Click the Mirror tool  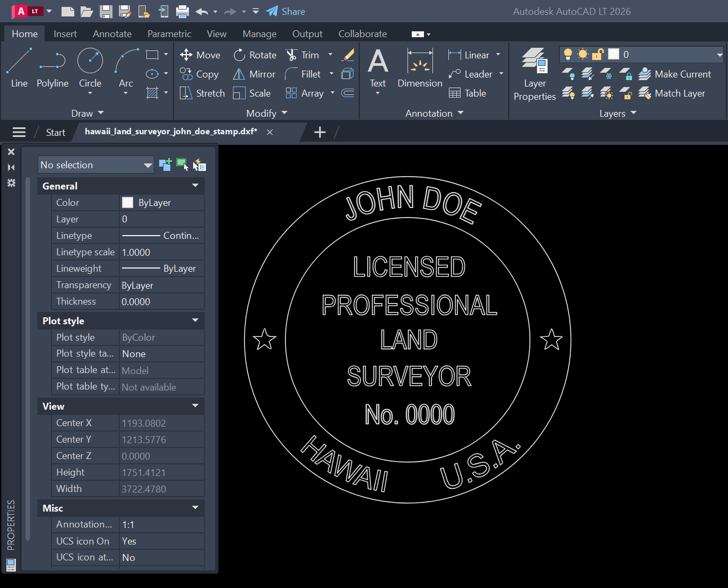[254, 74]
